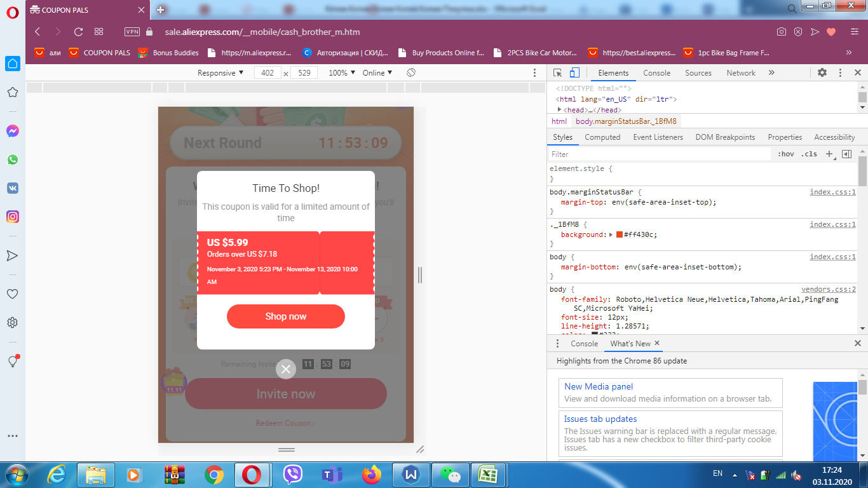Viewport: 868px width, 488px height.
Task: Show more bookmarks chevron
Action: click(x=849, y=53)
